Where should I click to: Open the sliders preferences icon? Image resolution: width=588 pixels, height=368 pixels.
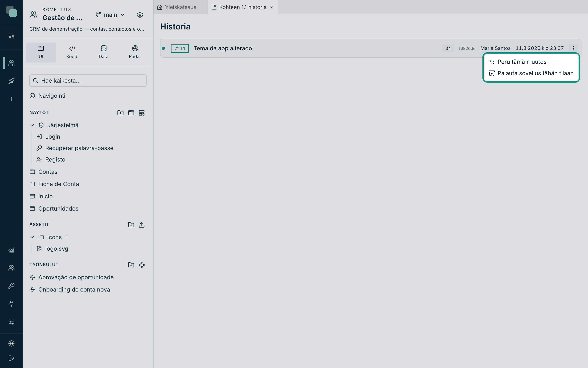pyautogui.click(x=11, y=322)
